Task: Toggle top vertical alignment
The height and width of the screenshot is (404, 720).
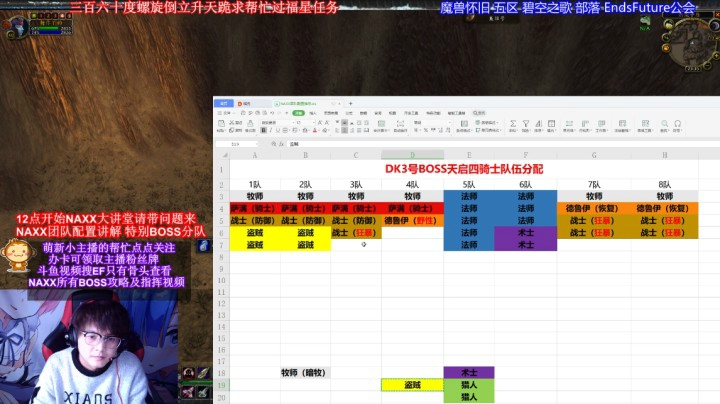Action: tap(337, 123)
